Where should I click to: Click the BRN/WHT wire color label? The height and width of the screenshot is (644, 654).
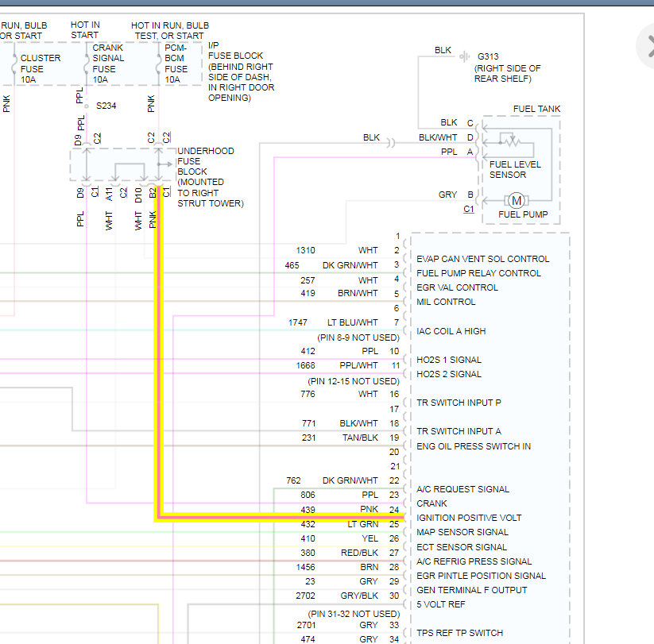pyautogui.click(x=358, y=293)
